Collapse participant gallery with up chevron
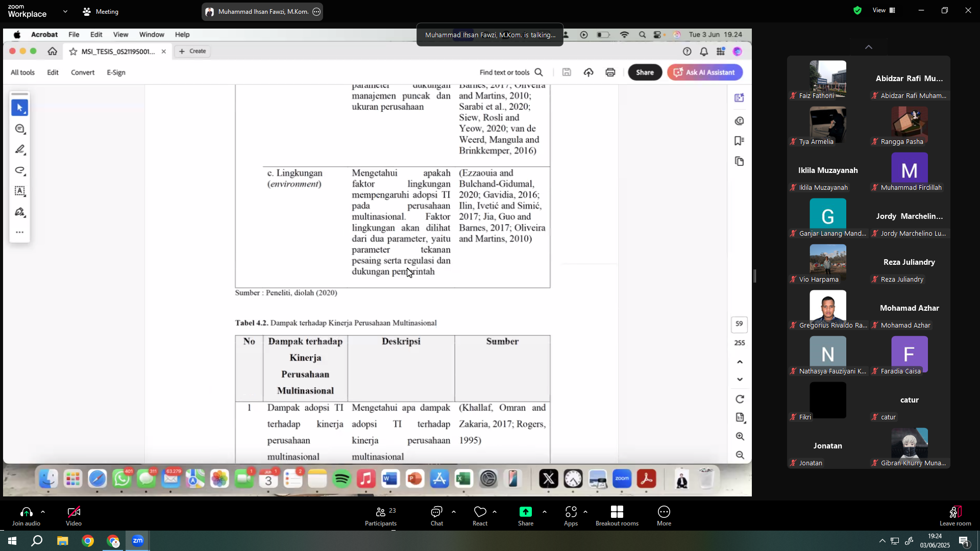The width and height of the screenshot is (980, 551). [869, 47]
